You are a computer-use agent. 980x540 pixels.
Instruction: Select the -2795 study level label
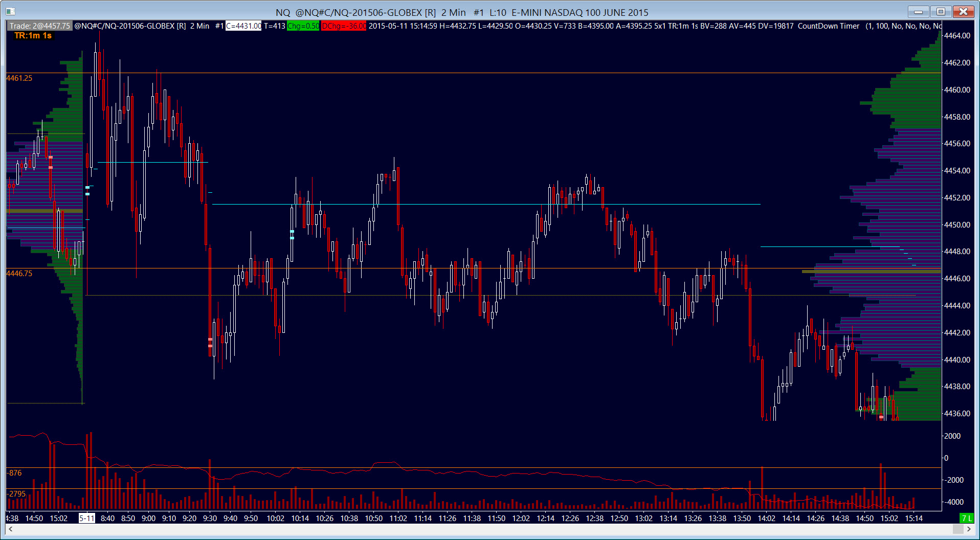pos(17,494)
